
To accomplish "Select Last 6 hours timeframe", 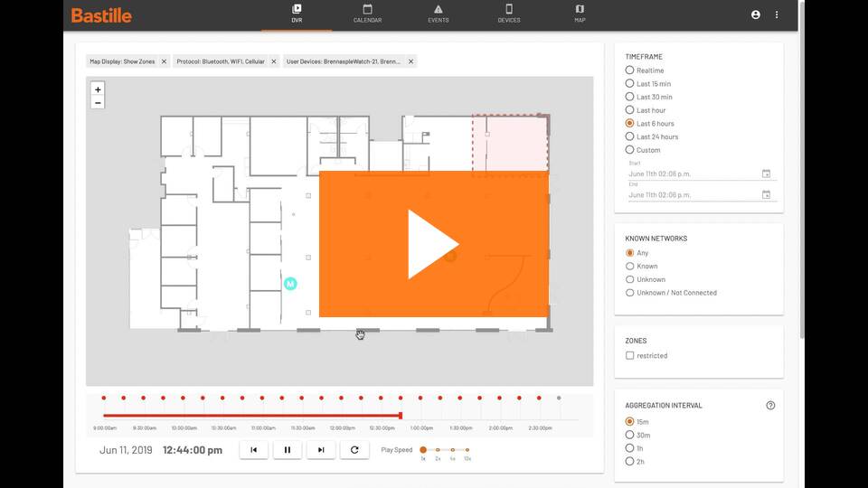I will click(x=629, y=124).
